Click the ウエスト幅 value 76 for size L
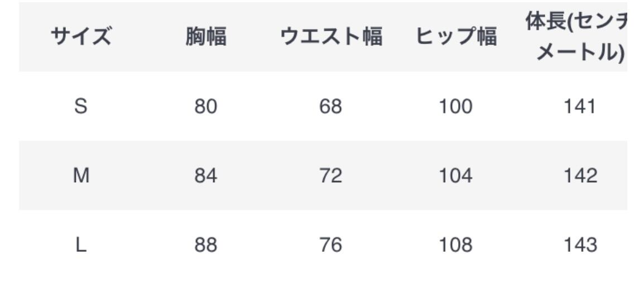 (x=330, y=245)
